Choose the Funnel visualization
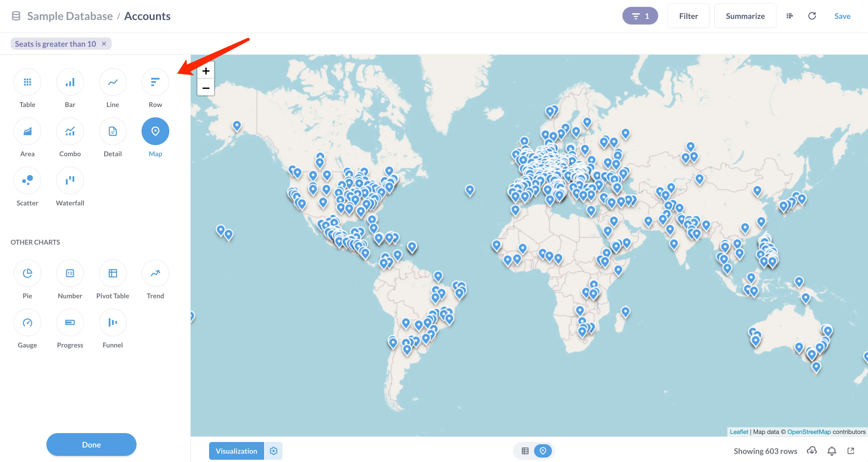 pyautogui.click(x=113, y=322)
